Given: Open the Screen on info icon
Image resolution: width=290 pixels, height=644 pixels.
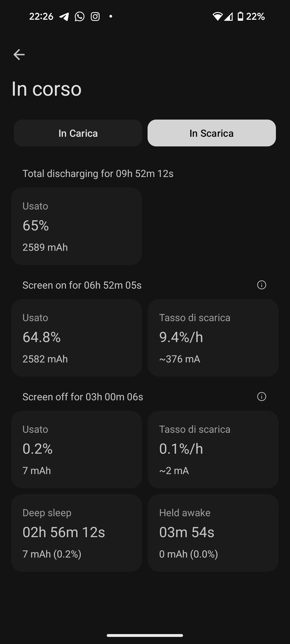Looking at the screenshot, I should (262, 285).
